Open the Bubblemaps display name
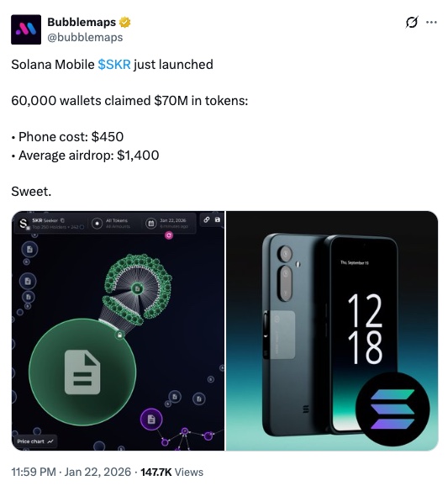This screenshot has height=491, width=448. point(82,22)
